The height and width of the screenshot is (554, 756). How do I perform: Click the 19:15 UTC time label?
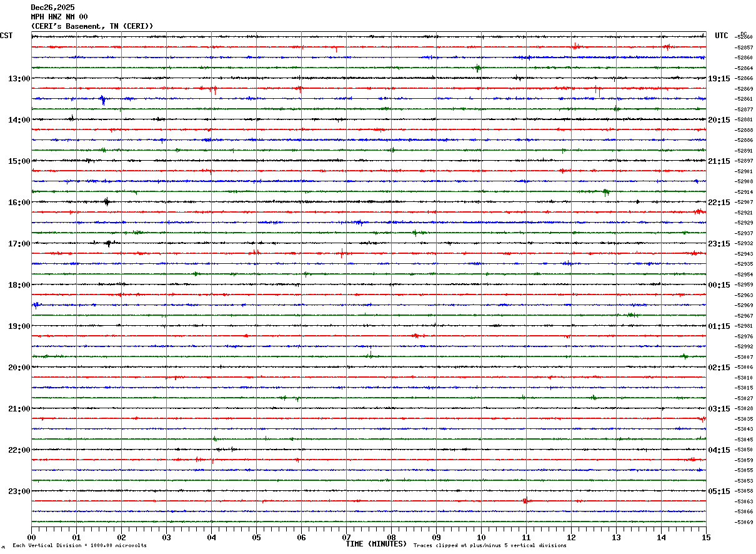[x=719, y=78]
